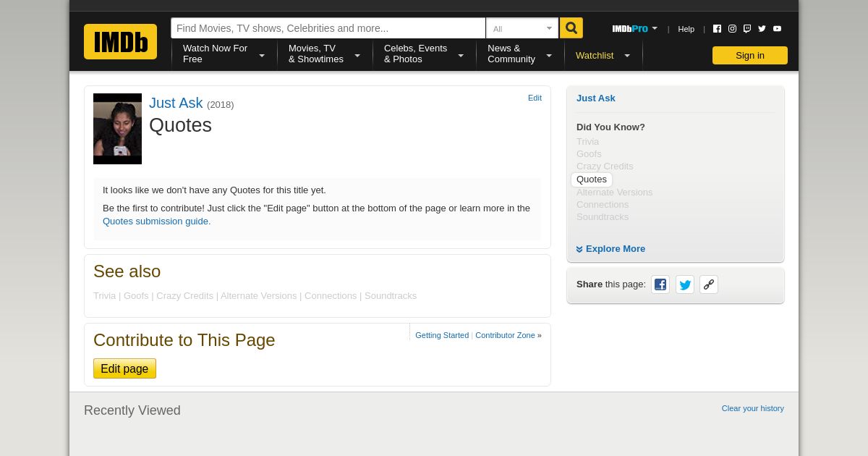Open IMDb's YouTube icon in header
This screenshot has width=868, height=456.
(777, 29)
